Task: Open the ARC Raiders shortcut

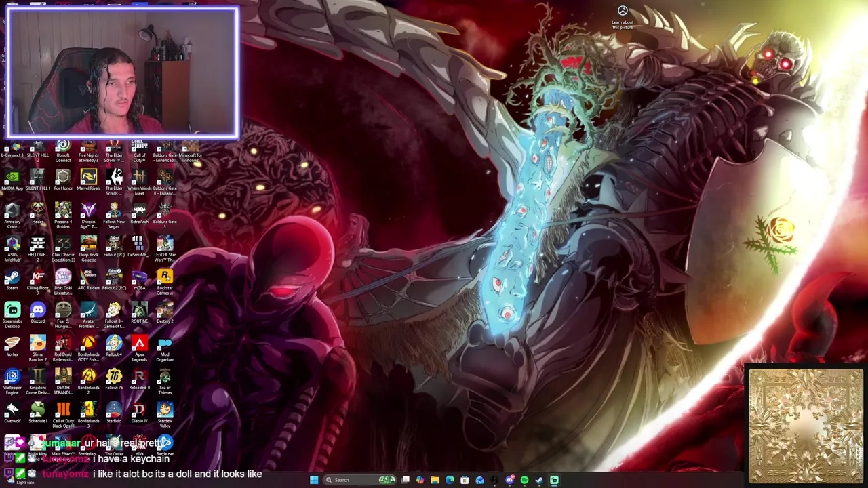Action: [88, 280]
